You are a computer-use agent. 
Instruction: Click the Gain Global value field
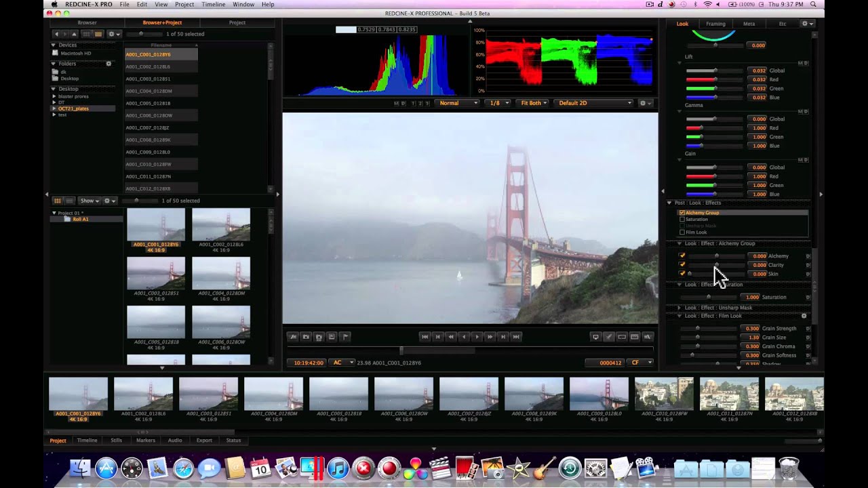[758, 167]
